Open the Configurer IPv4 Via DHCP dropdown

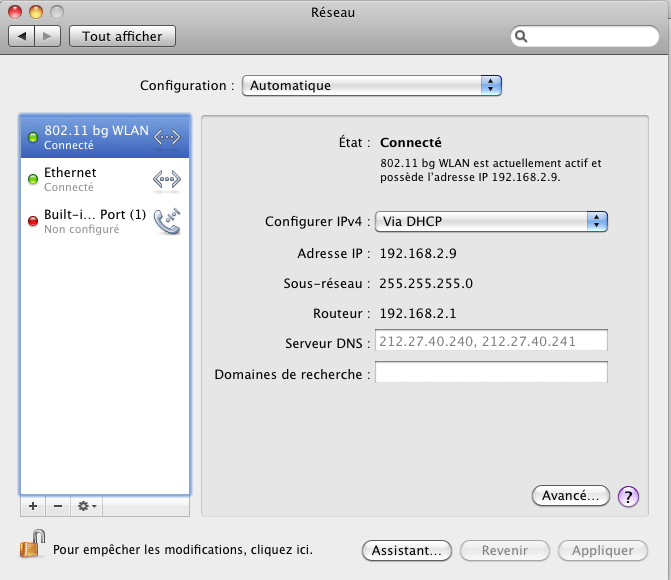(491, 221)
